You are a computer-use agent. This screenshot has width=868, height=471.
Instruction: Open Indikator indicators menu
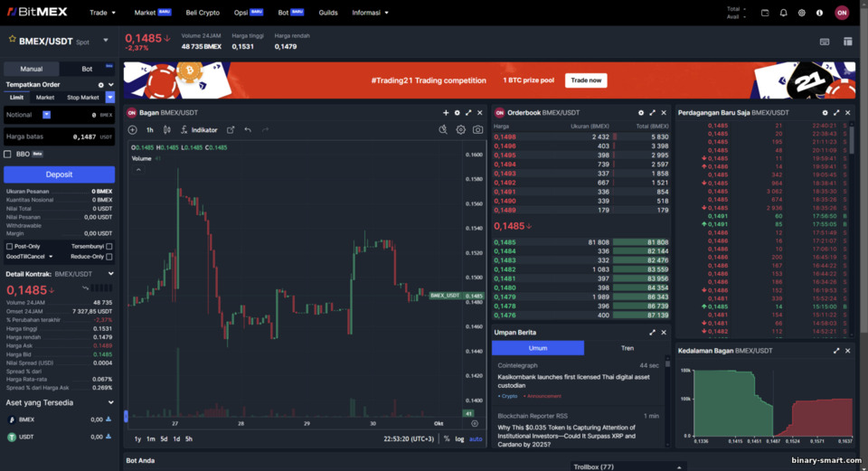coord(199,130)
